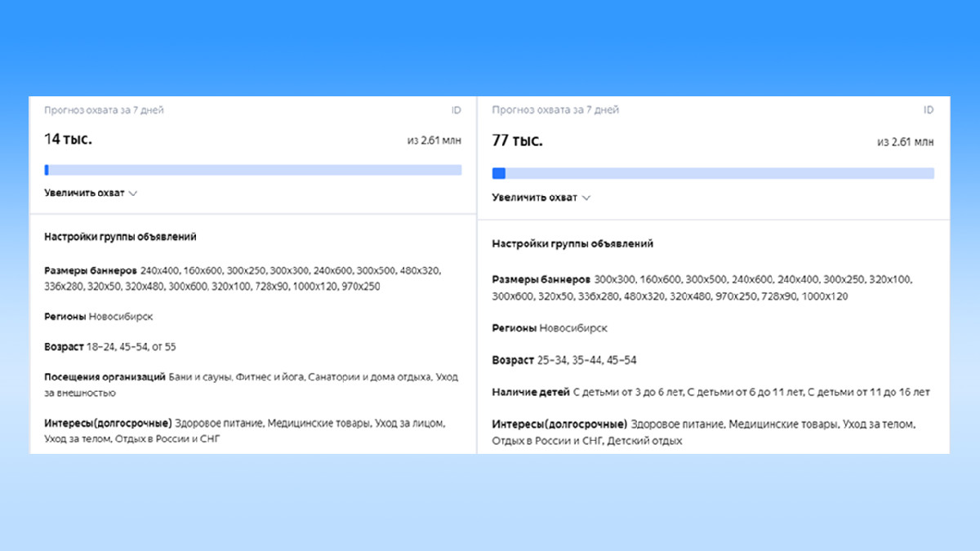
Task: Click "Настройки группы объявлений" heading in 14 тыс. panel
Action: tap(120, 237)
